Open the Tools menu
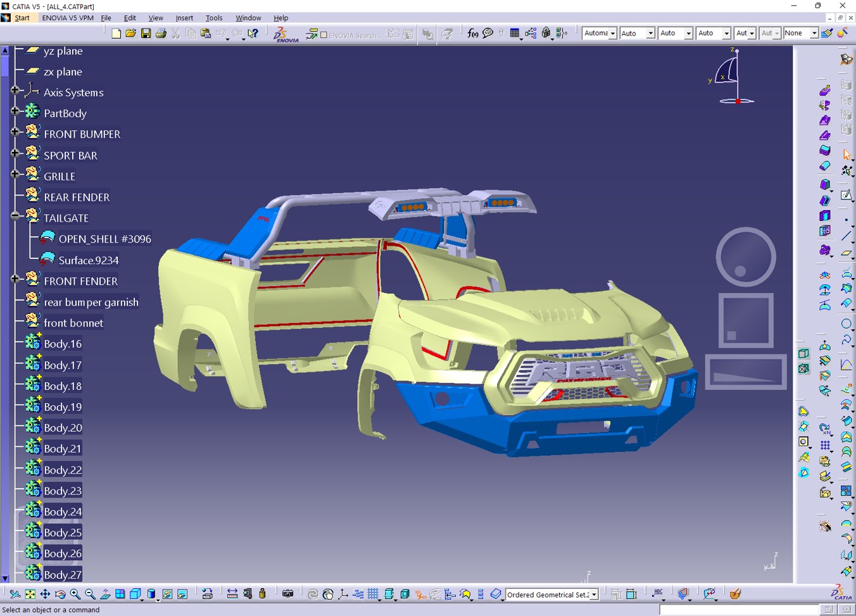 [x=214, y=18]
